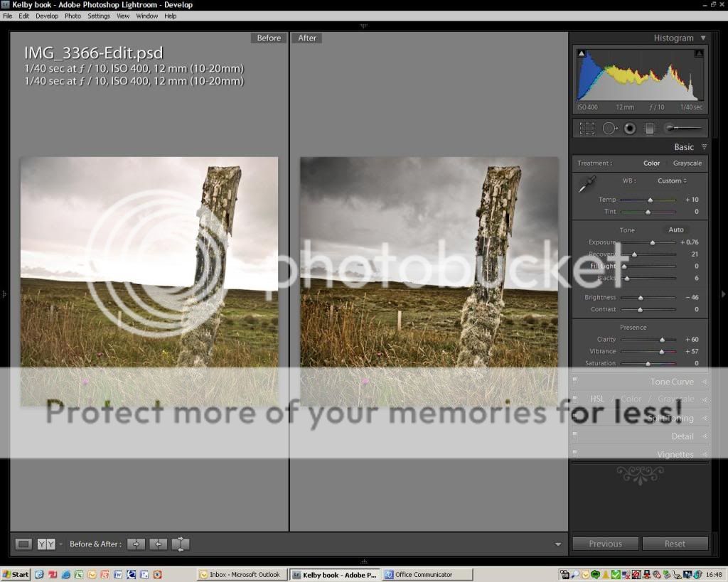The width and height of the screenshot is (728, 582).
Task: Toggle shadow clipping indicator in histogram
Action: point(582,53)
